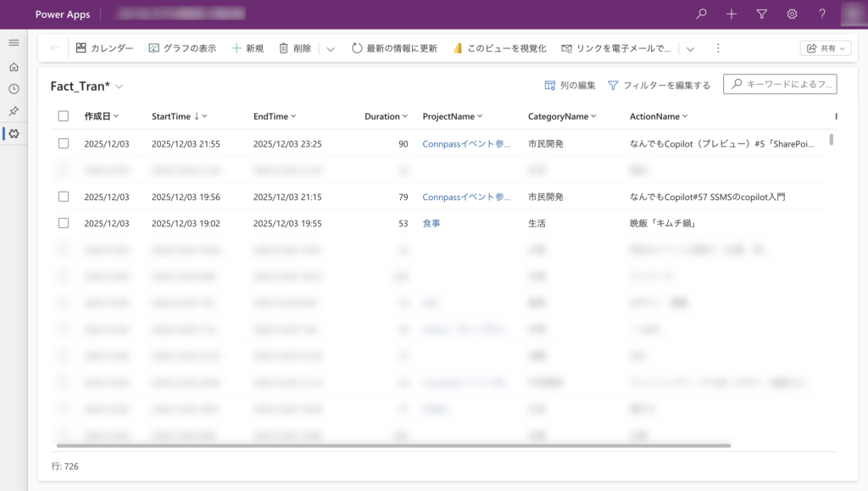Open Recent items clock icon in sidebar
Image resolution: width=868 pixels, height=491 pixels.
coord(14,89)
